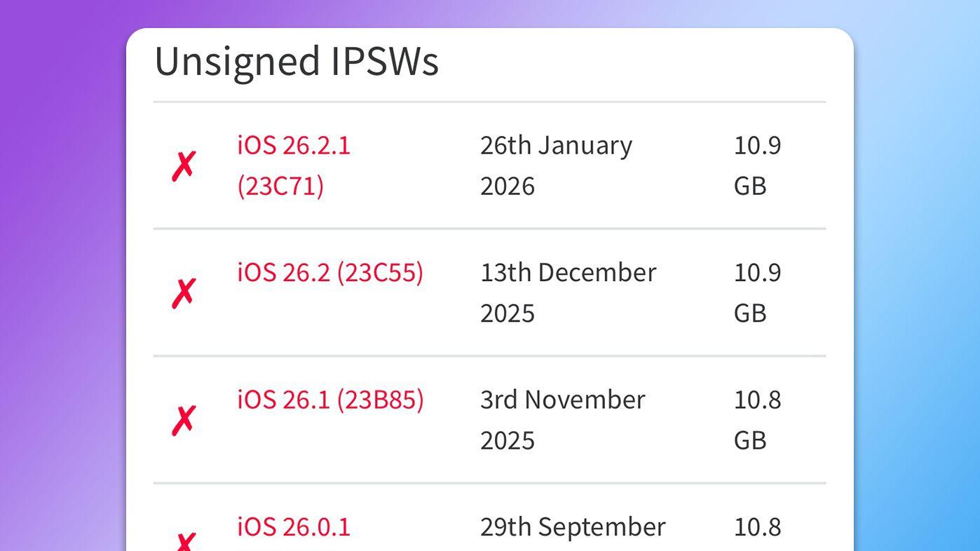Click the 29th September date entry
Viewport: 980px width, 551px height.
click(572, 526)
